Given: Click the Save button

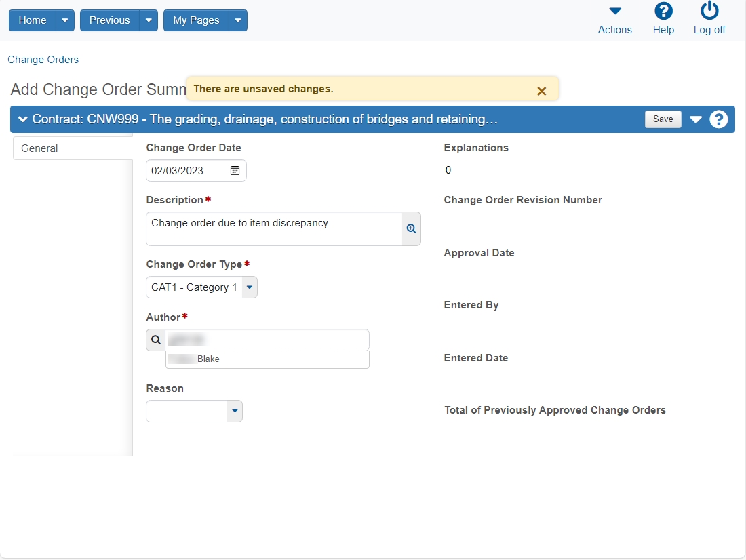Looking at the screenshot, I should (663, 119).
